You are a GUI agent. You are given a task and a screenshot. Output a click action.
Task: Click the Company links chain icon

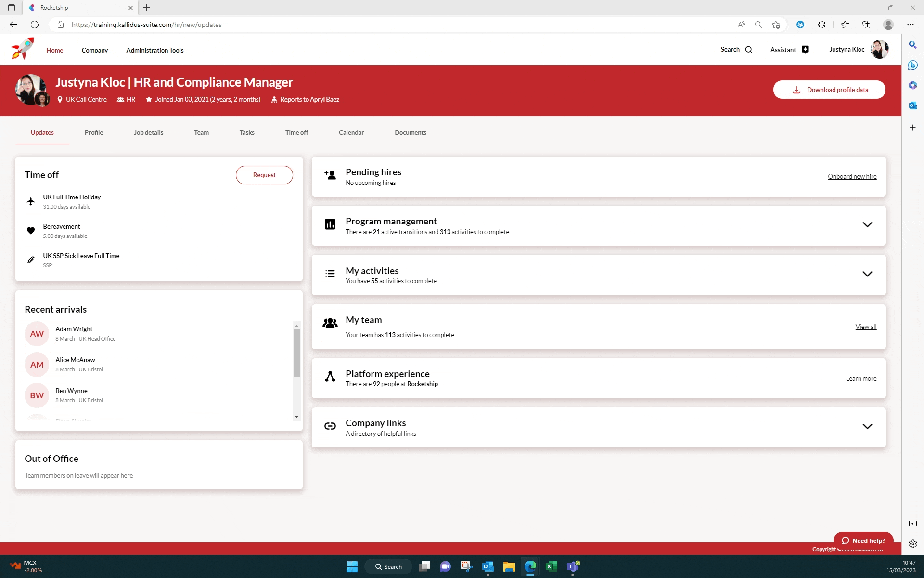[x=330, y=426]
